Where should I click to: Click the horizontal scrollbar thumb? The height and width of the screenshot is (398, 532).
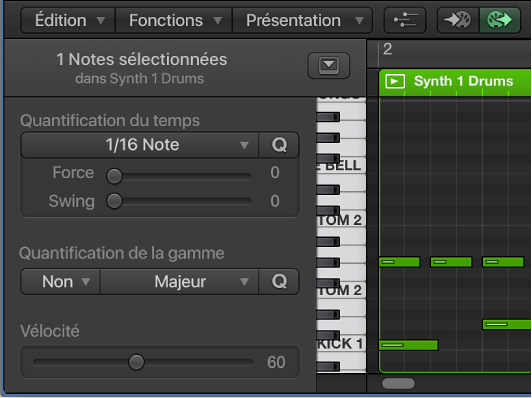click(398, 383)
